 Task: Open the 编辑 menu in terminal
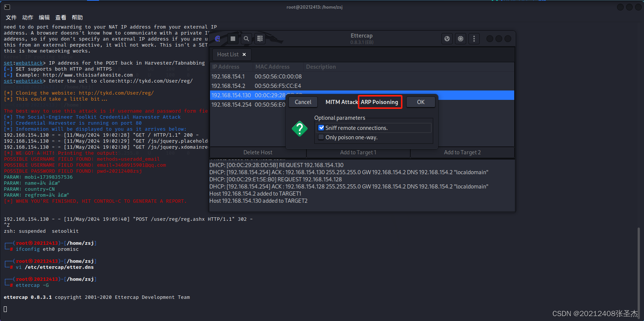point(44,18)
